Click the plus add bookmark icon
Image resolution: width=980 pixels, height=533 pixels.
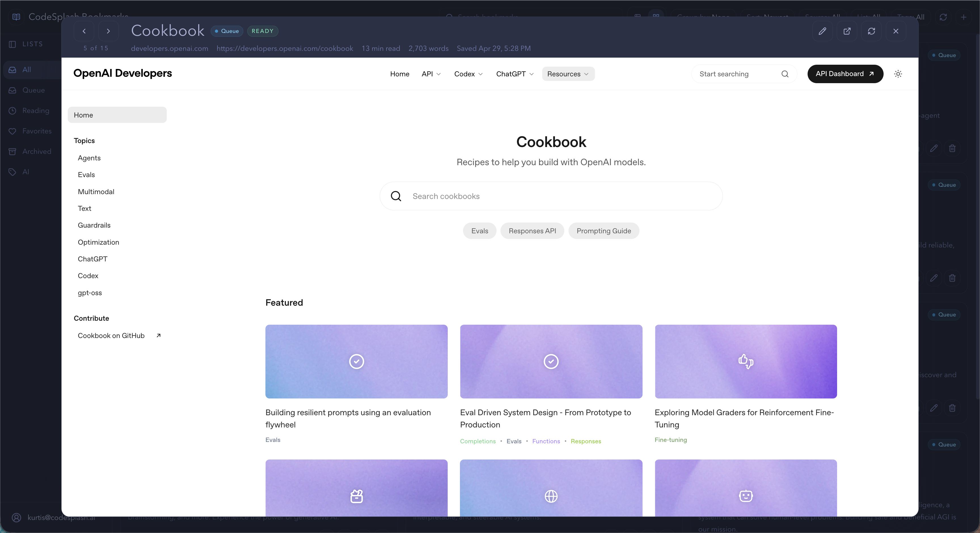(x=964, y=17)
